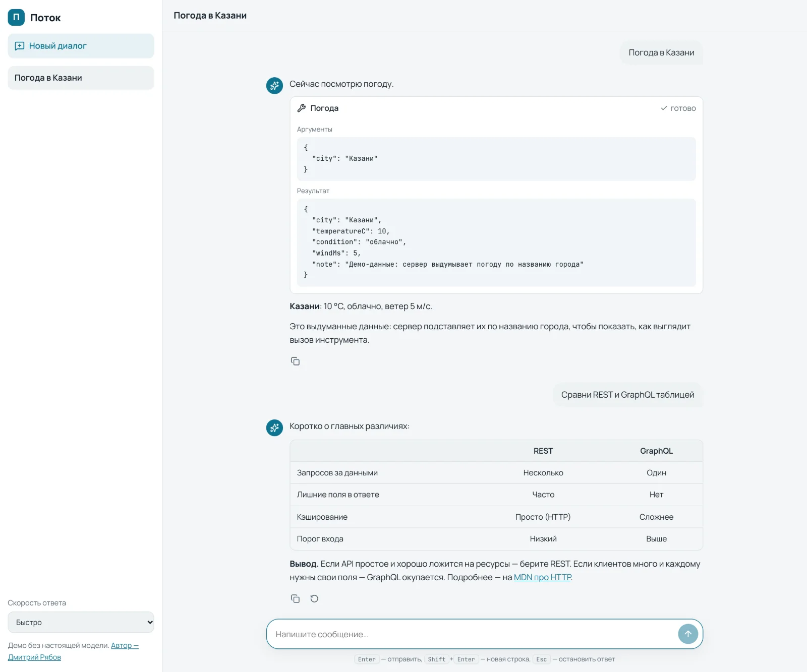The height and width of the screenshot is (672, 807).
Task: Regenerate the last answer with retry icon
Action: (314, 598)
